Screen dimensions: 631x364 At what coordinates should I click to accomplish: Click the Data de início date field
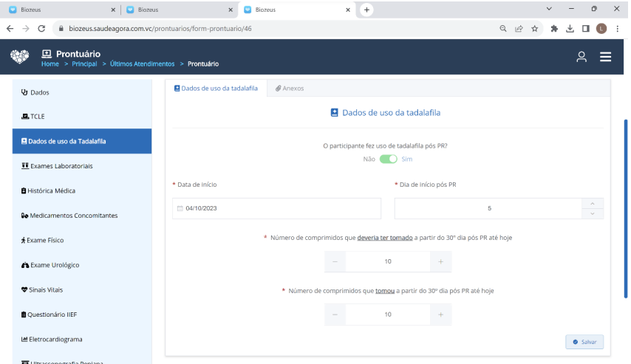pos(281,209)
